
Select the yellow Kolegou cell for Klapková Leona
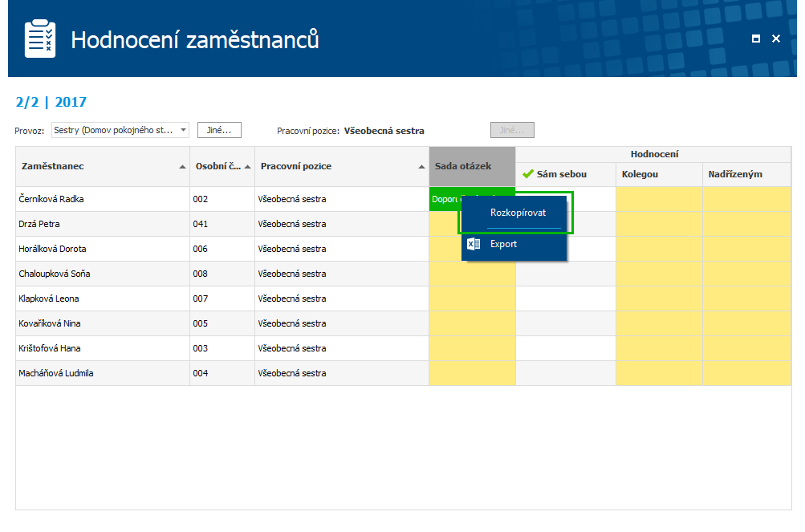[x=659, y=298]
